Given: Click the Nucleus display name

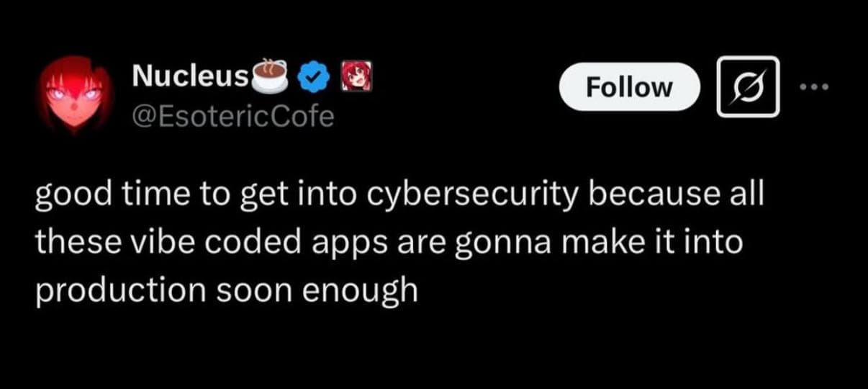Looking at the screenshot, I should [x=191, y=75].
